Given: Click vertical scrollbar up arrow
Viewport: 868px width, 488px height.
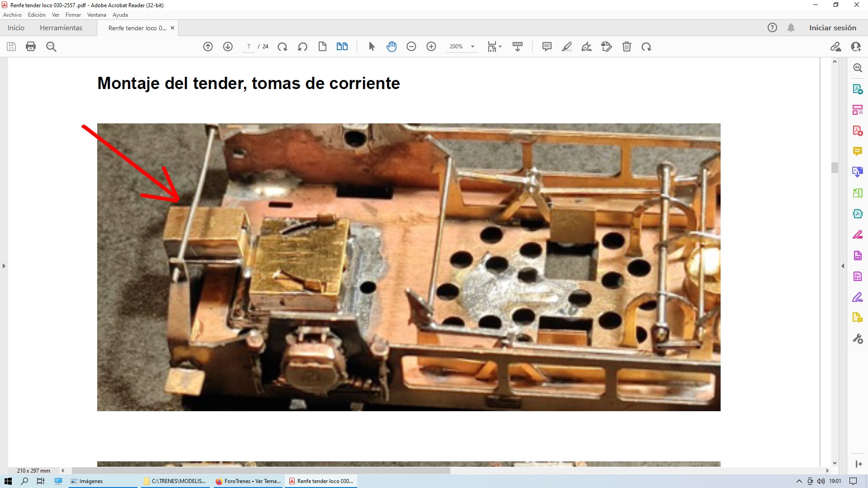Looking at the screenshot, I should [x=835, y=61].
